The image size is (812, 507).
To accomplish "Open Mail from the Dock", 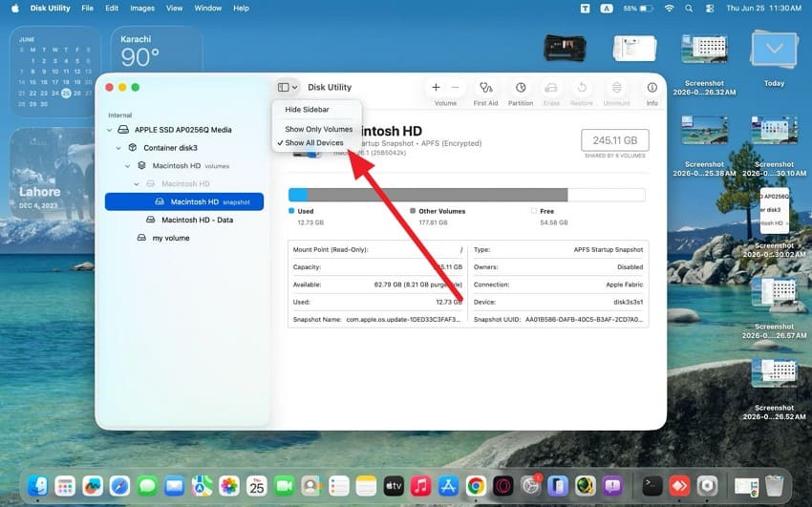I will (x=175, y=486).
